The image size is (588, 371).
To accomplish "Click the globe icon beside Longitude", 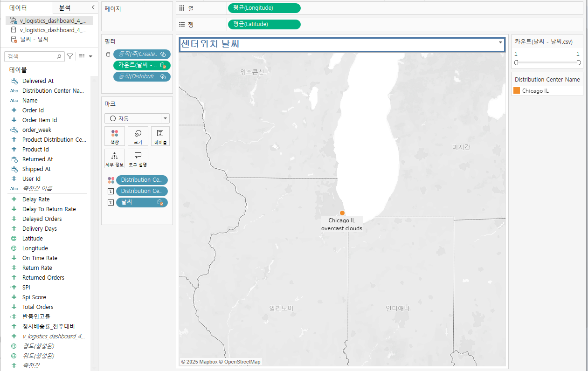I will click(14, 248).
